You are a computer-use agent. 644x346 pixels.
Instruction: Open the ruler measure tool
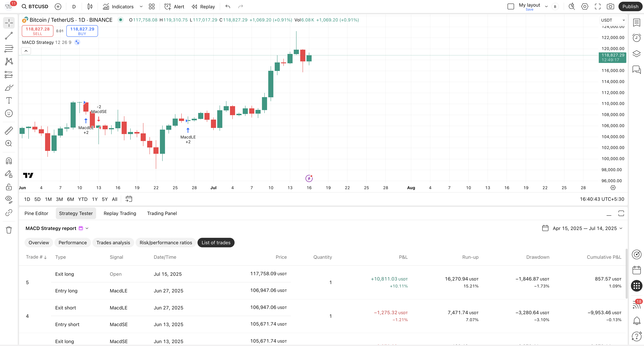9,130
